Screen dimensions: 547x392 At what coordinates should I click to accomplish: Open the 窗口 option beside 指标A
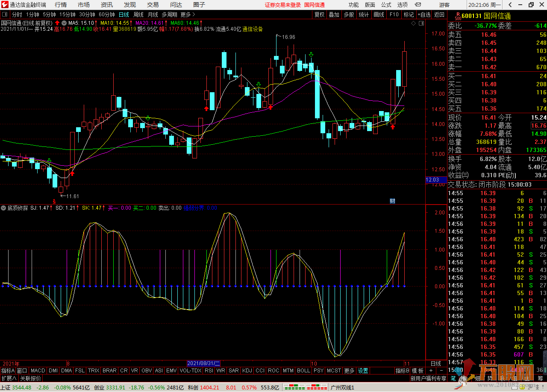pyautogui.click(x=22, y=371)
